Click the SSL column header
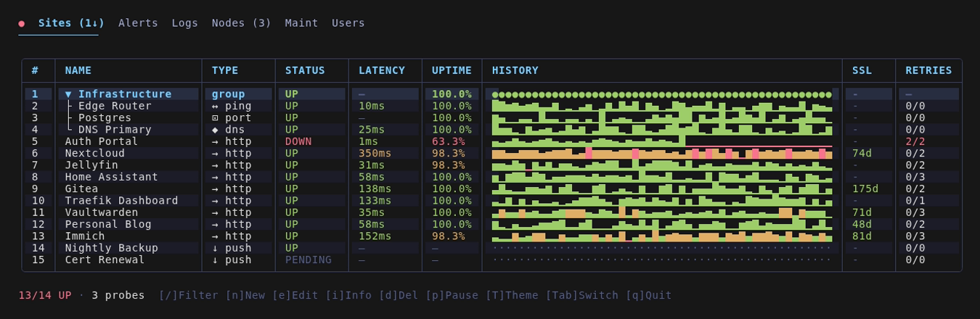The height and width of the screenshot is (319, 980). click(862, 70)
